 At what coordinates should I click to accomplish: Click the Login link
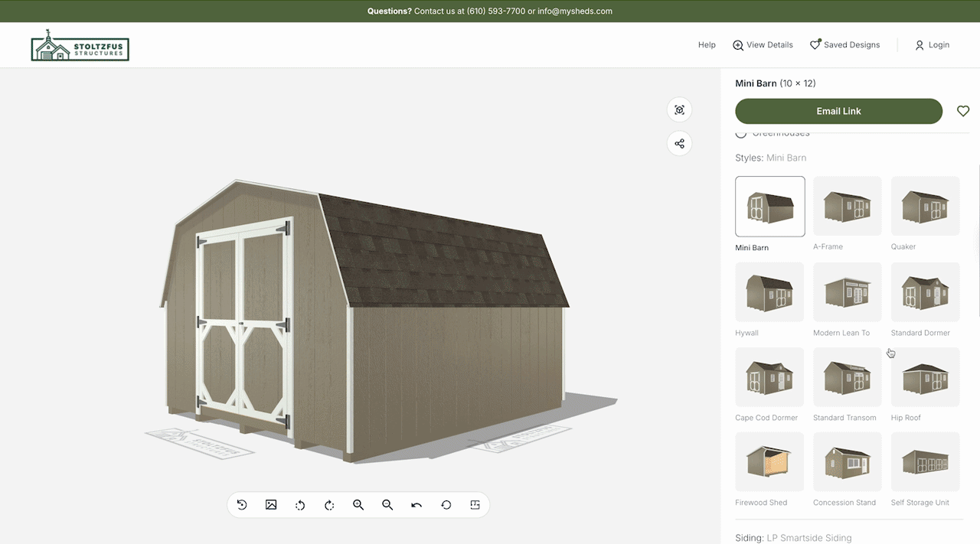click(932, 45)
